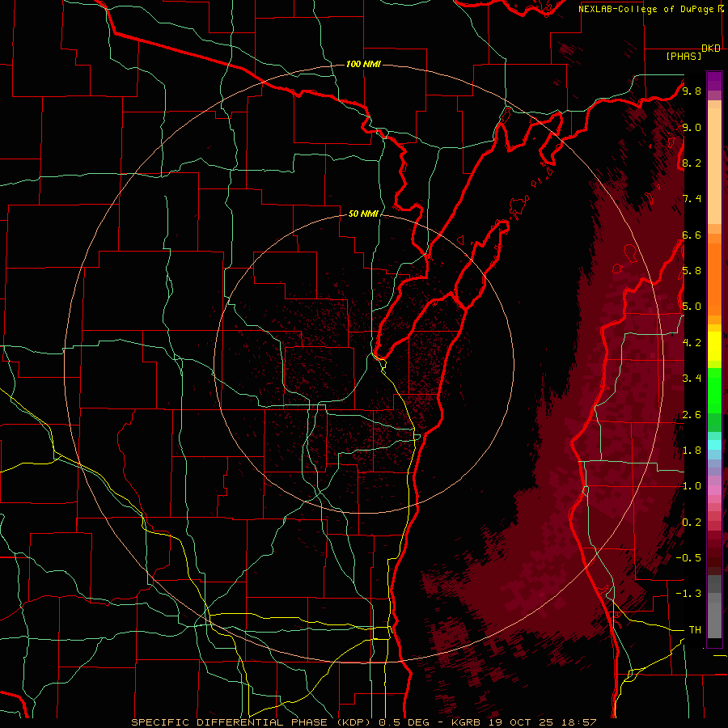Image resolution: width=728 pixels, height=728 pixels.
Task: Click the 0.2 value on the scale
Action: point(692,523)
